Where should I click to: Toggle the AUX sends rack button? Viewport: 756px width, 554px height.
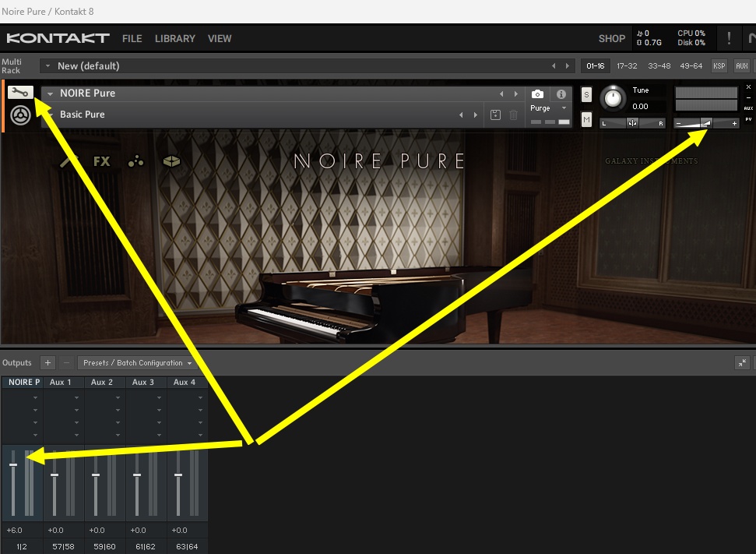pyautogui.click(x=741, y=65)
